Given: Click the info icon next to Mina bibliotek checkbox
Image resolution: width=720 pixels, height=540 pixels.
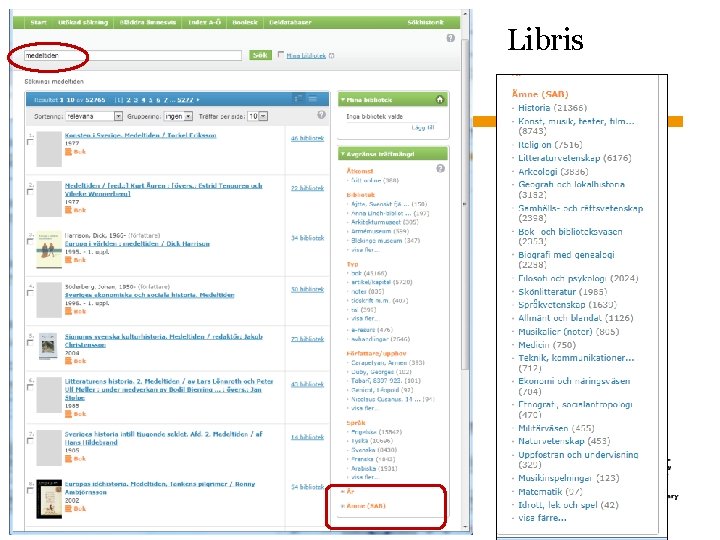Looking at the screenshot, I should pos(332,56).
